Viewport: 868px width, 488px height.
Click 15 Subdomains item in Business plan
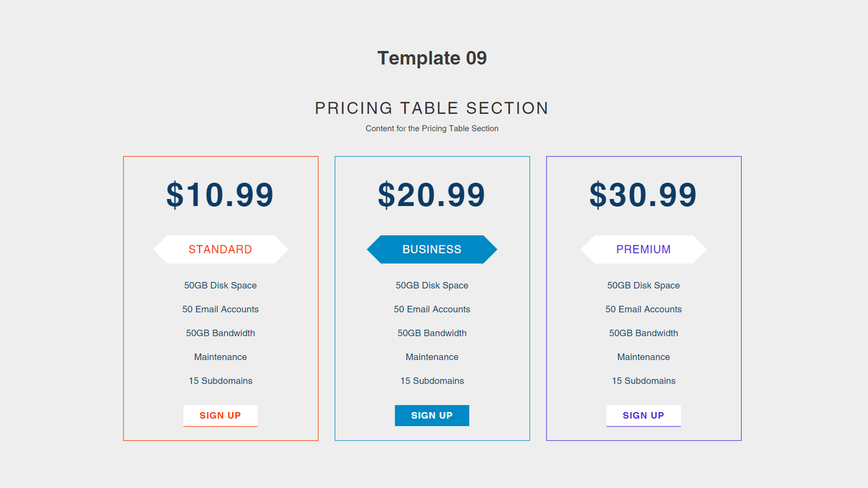point(432,381)
